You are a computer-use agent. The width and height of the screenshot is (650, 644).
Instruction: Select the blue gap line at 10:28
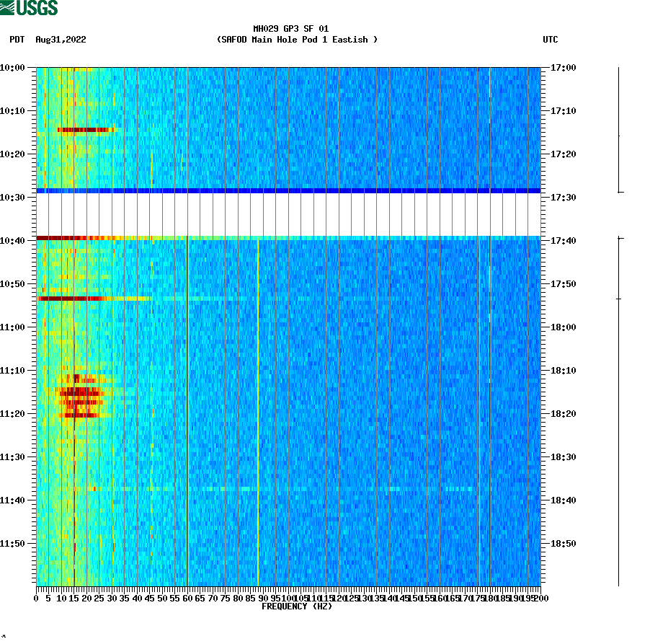(288, 190)
